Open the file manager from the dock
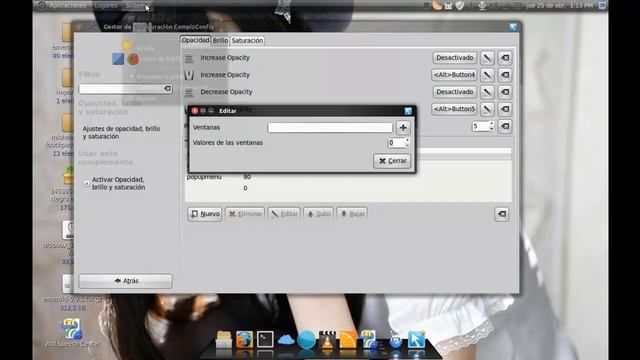 click(224, 340)
